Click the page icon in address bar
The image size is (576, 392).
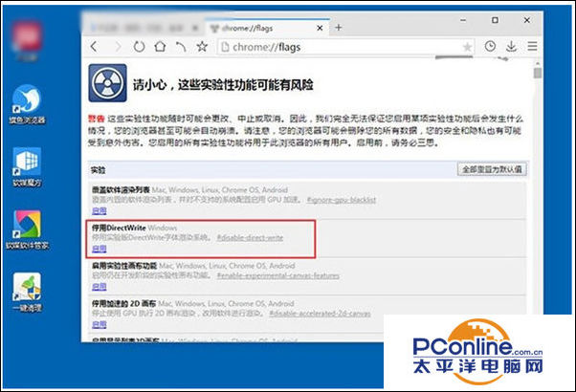point(225,47)
